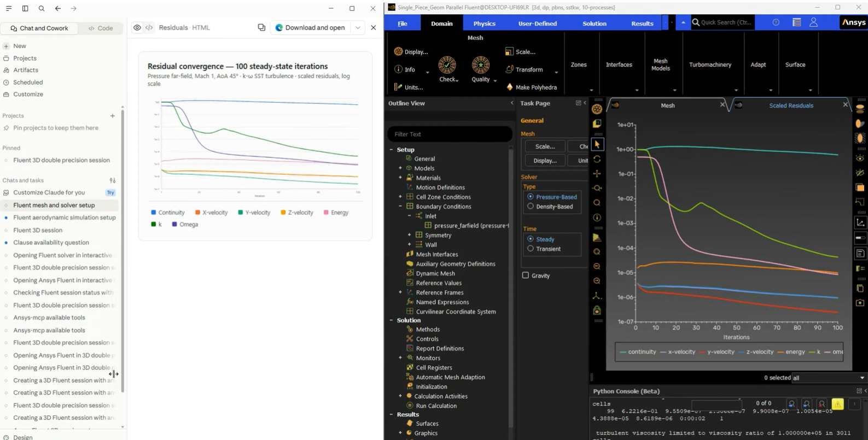Switch to Chat and Cowork mode
Image resolution: width=868 pixels, height=440 pixels.
[x=39, y=28]
